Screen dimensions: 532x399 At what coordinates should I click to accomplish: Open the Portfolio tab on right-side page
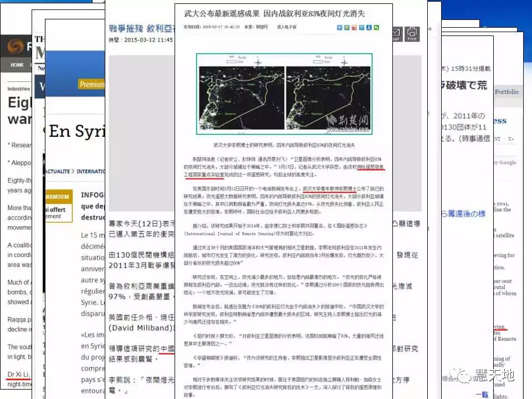507,91
